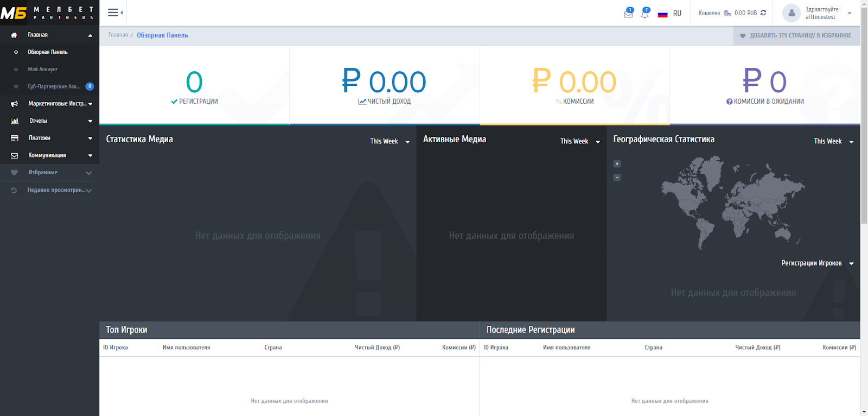This screenshot has height=416, width=868.
Task: Click the question icon beside Комиссии в ожидании
Action: coord(729,102)
